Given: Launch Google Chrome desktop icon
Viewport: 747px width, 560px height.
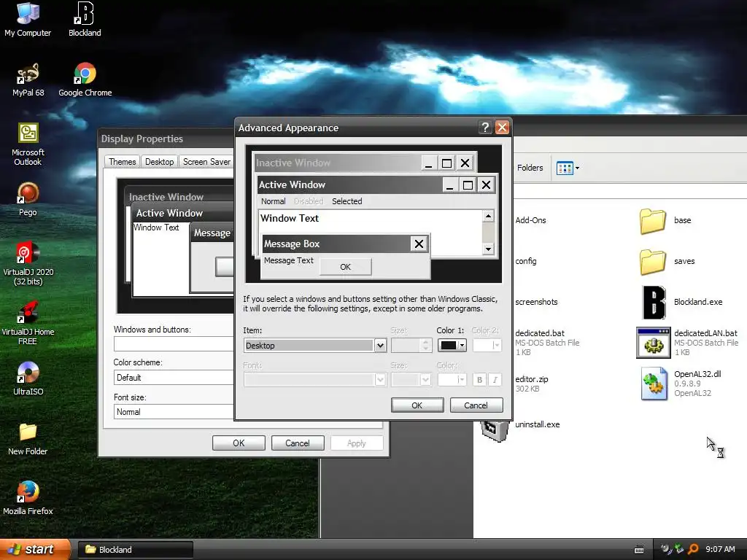Looking at the screenshot, I should [x=85, y=79].
